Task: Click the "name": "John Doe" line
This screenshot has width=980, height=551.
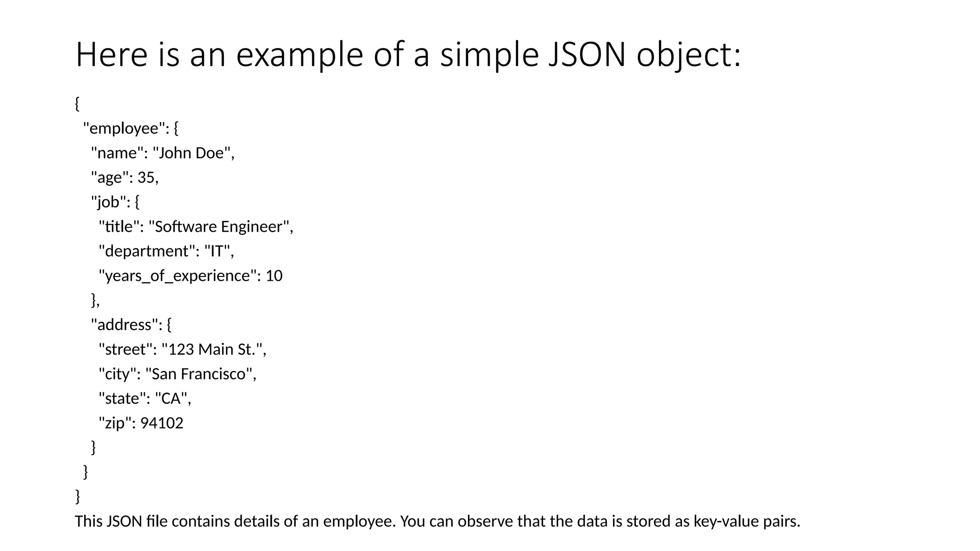Action: click(x=163, y=153)
